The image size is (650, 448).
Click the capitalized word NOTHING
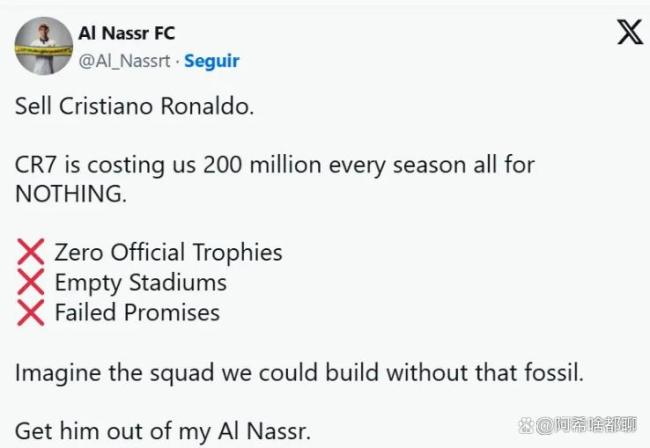click(71, 194)
